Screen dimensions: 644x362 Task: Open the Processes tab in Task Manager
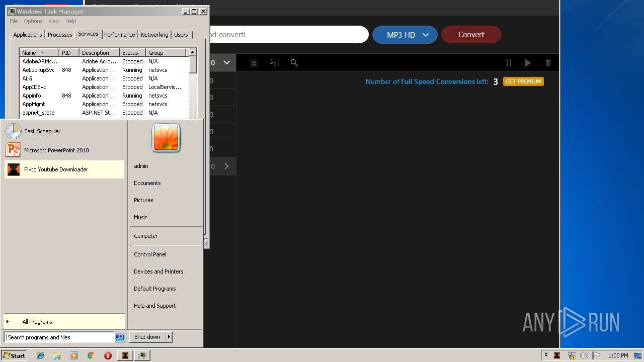point(60,35)
